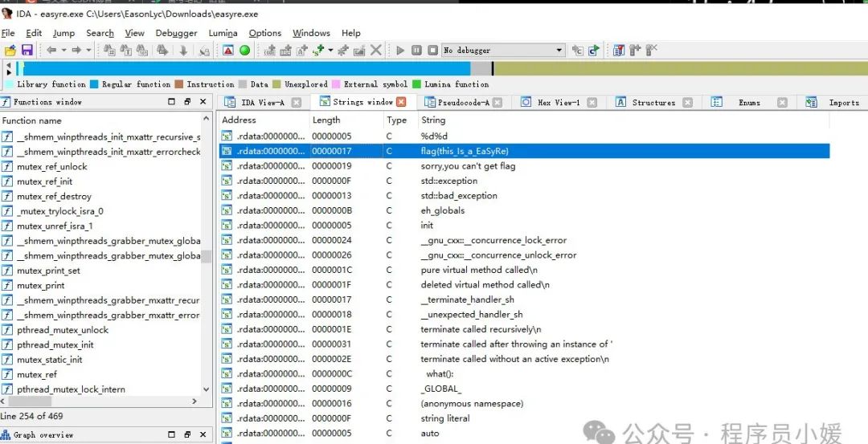Click the Open file toolbar icon
The image size is (868, 444).
coord(10,51)
